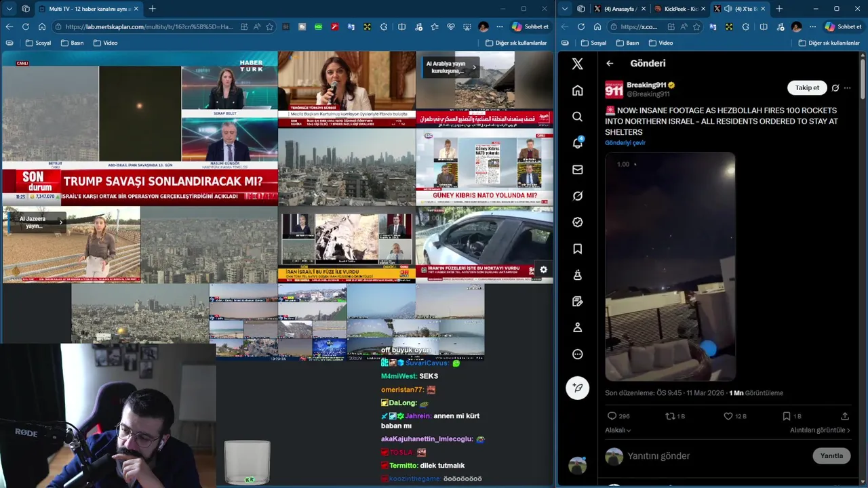Open Alıntıları görüntüle link
The width and height of the screenshot is (868, 488).
[820, 430]
